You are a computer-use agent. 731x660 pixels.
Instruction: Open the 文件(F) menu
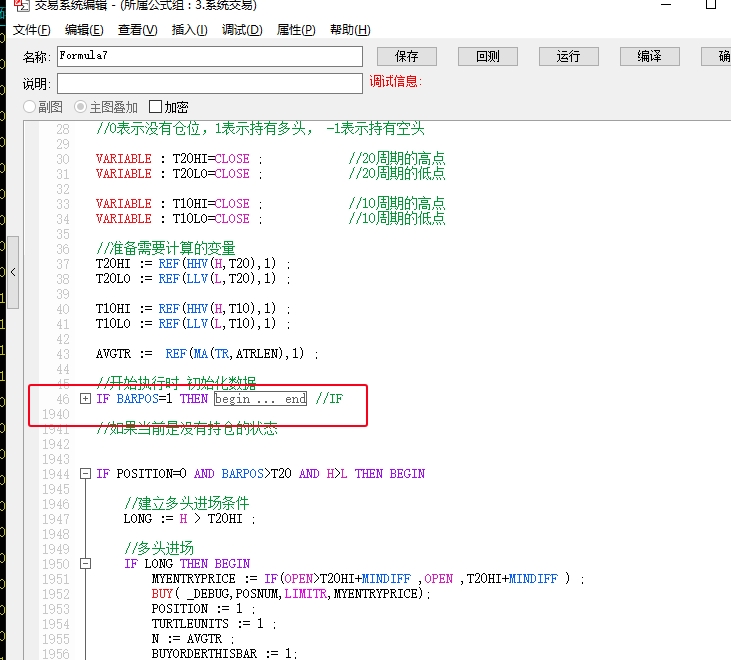pos(32,30)
